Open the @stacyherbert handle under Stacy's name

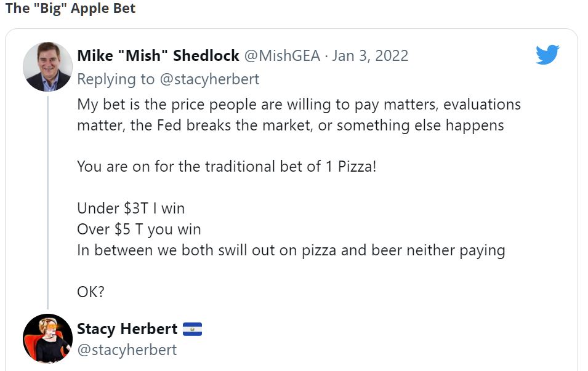pos(127,349)
